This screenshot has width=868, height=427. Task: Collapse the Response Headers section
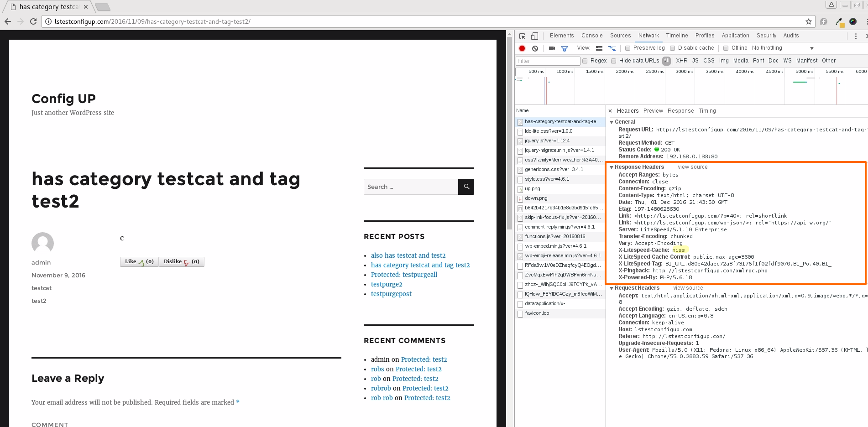(x=612, y=167)
